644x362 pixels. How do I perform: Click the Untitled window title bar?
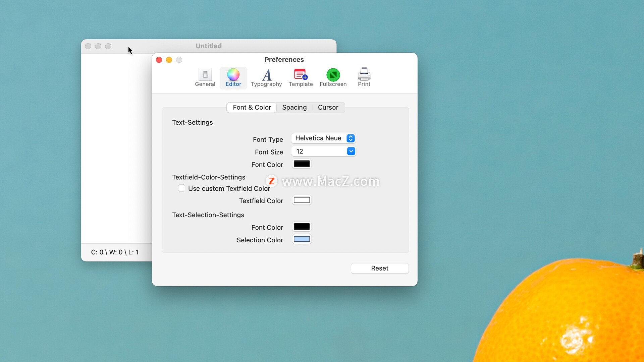209,46
